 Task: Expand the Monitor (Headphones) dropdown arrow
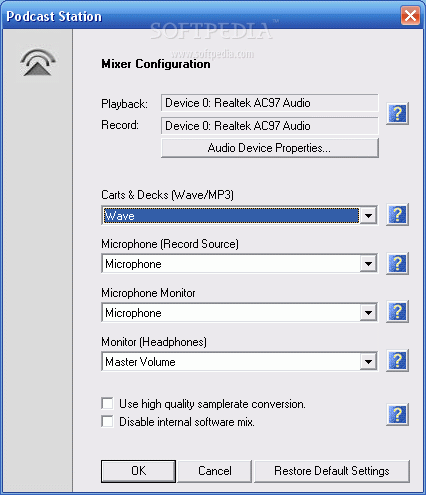[x=368, y=362]
